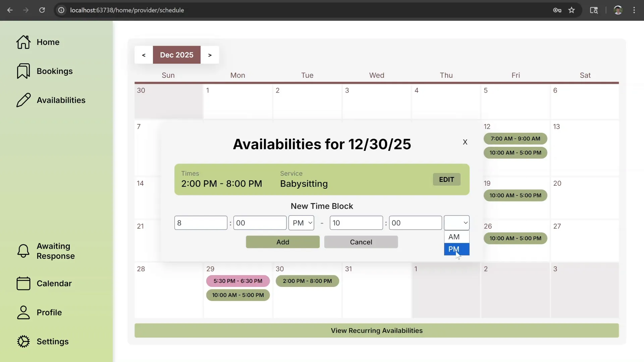The height and width of the screenshot is (362, 644).
Task: Click the tab search icon in toolbar
Action: (594, 10)
